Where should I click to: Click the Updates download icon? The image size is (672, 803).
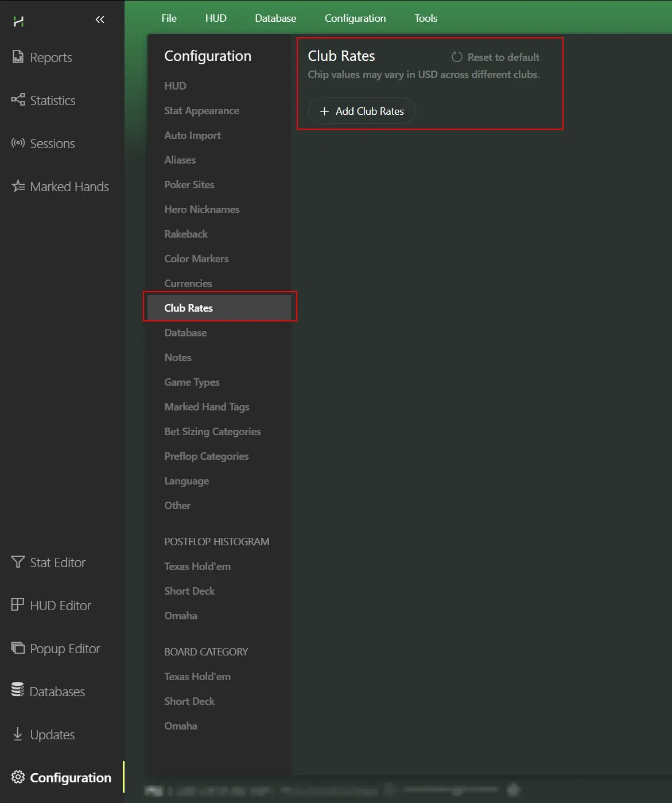[18, 734]
